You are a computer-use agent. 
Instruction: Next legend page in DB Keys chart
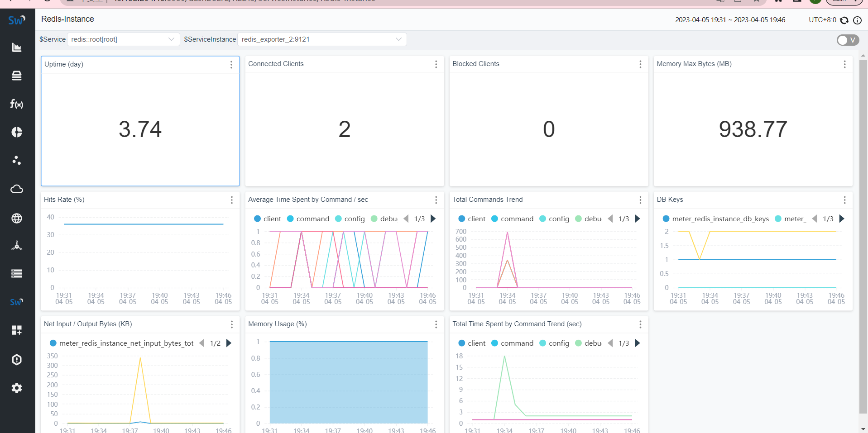(842, 219)
